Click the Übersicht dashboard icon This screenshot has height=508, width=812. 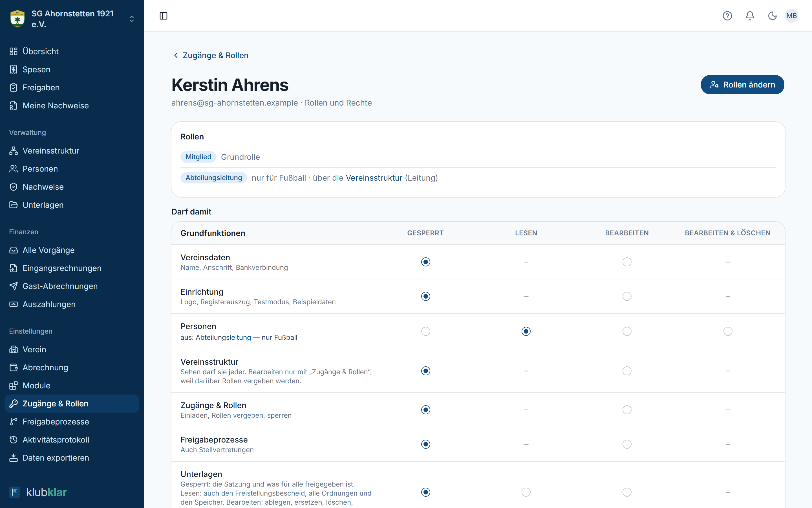[x=14, y=51]
